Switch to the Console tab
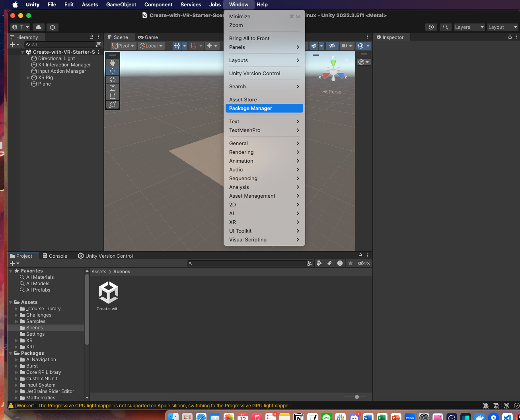This screenshot has height=420, width=520. (55, 256)
